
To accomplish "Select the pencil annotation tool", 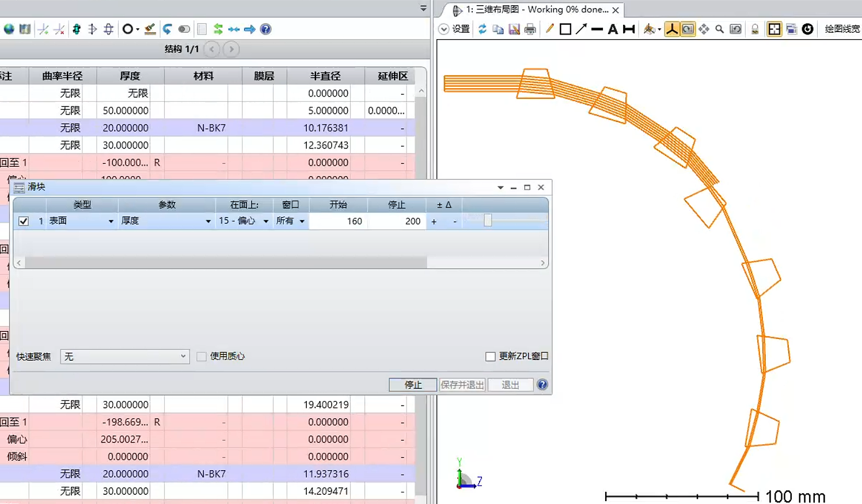I will point(549,29).
